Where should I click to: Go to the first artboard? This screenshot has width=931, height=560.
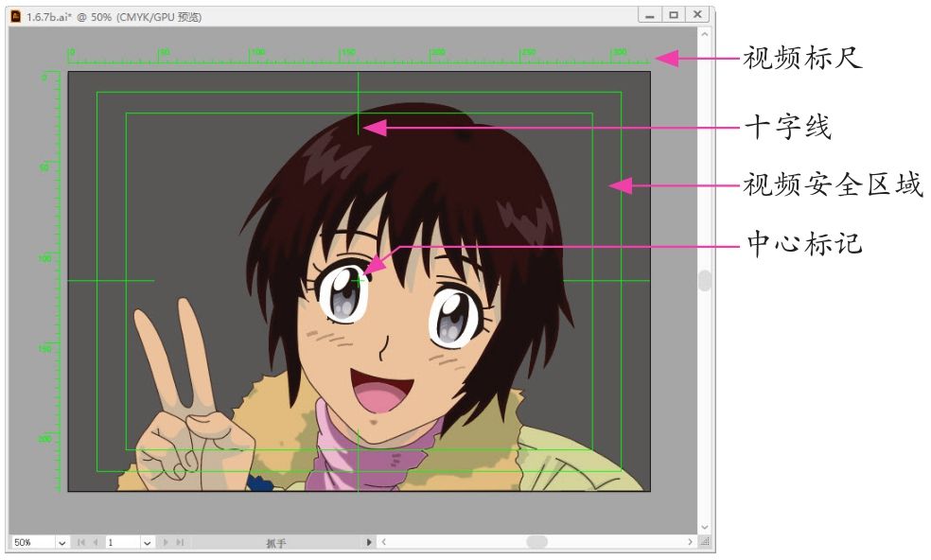80,543
